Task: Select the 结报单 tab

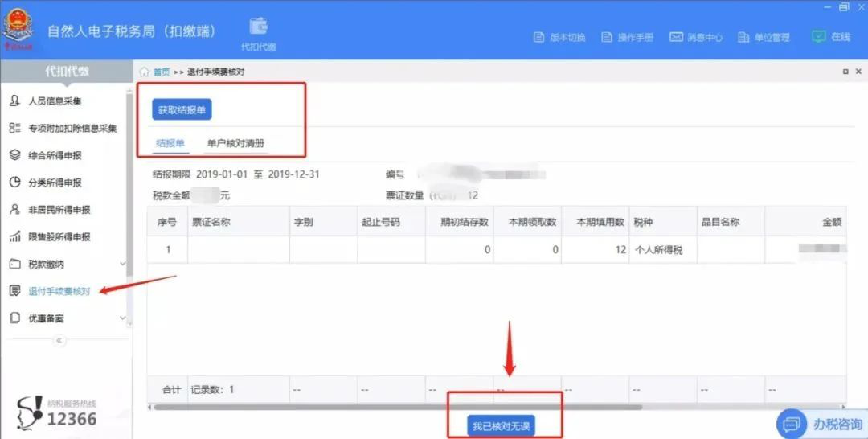Action: point(170,143)
